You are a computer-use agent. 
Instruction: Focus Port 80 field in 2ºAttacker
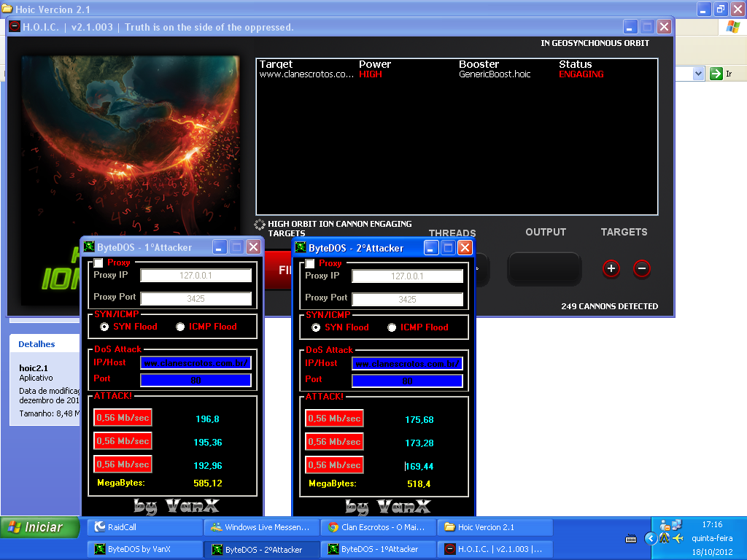(407, 381)
